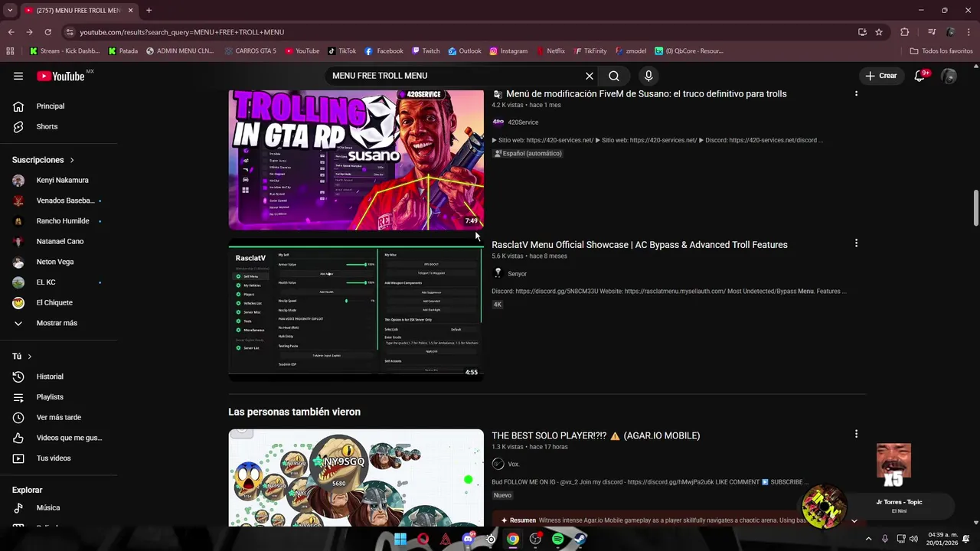Play the RasclatV menu thumbnail
This screenshot has height=551, width=980.
click(x=356, y=310)
